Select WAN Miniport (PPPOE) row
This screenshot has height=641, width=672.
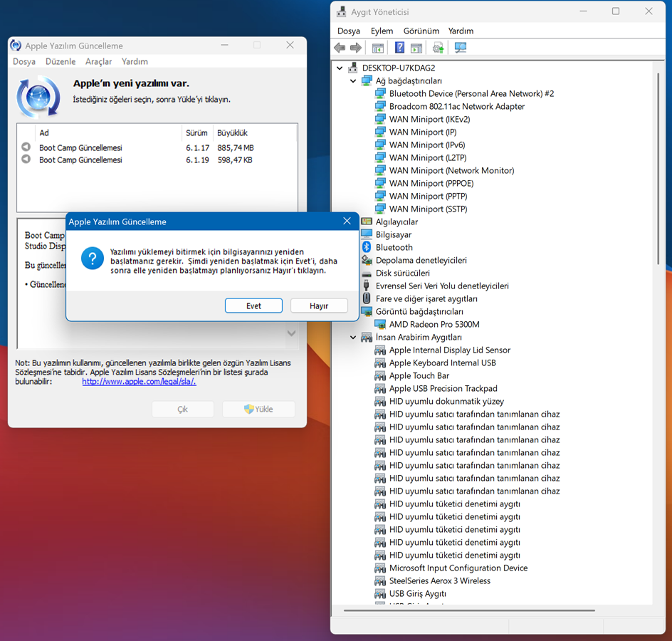tap(431, 183)
